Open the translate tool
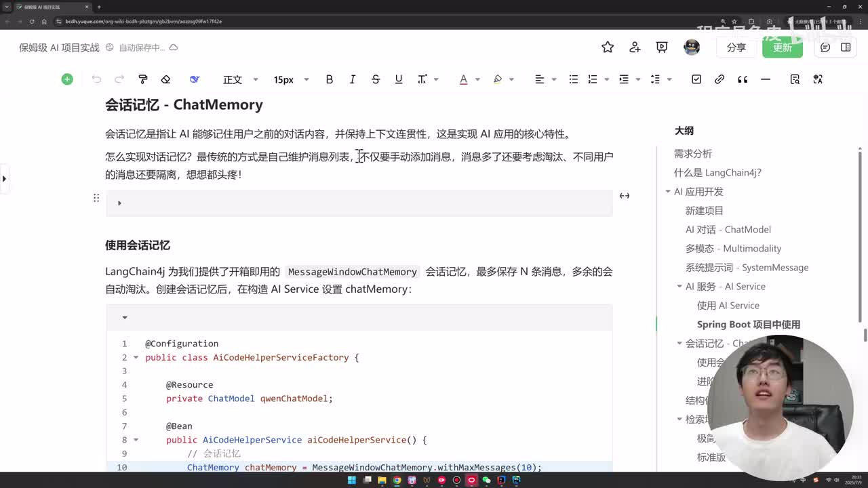This screenshot has width=868, height=488. 818,79
